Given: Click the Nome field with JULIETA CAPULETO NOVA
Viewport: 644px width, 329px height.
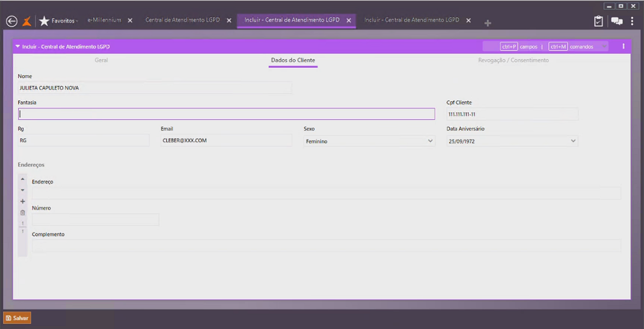Looking at the screenshot, I should [155, 88].
